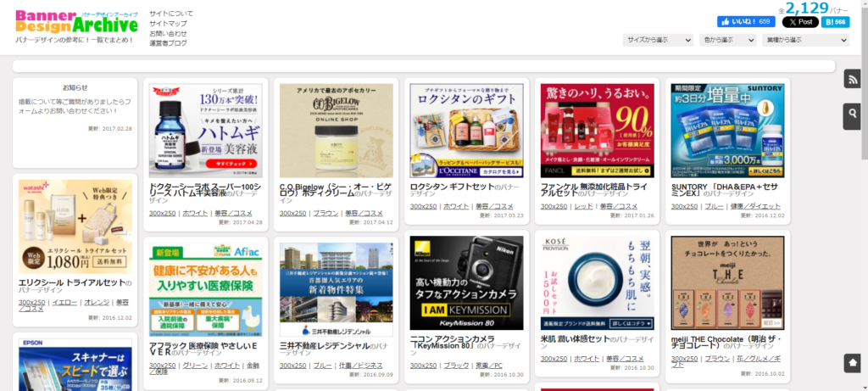This screenshot has height=391, width=868.
Task: Open サイトマップ menu link
Action: pyautogui.click(x=168, y=23)
